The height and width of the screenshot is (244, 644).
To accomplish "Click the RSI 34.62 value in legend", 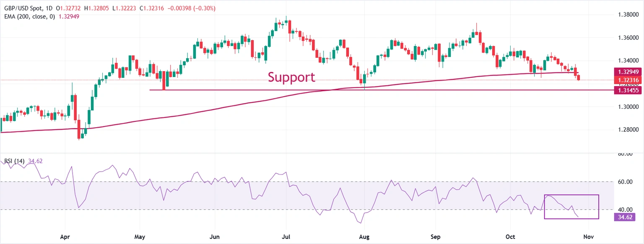I will 36,161.
